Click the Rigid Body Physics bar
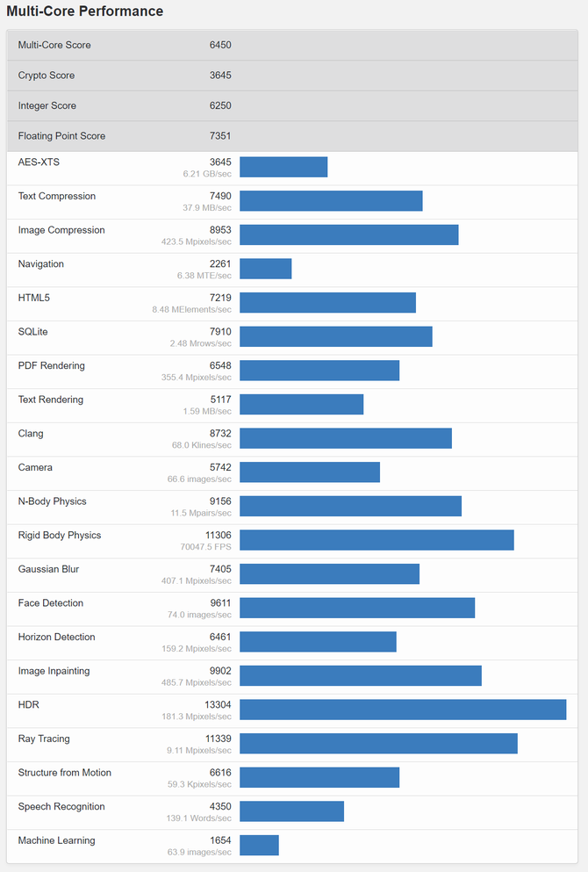The height and width of the screenshot is (872, 588). pos(376,540)
